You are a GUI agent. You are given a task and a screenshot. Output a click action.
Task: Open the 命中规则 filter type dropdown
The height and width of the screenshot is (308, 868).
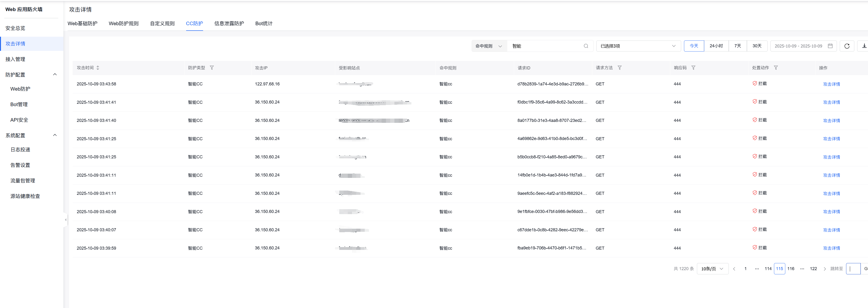[x=489, y=46]
